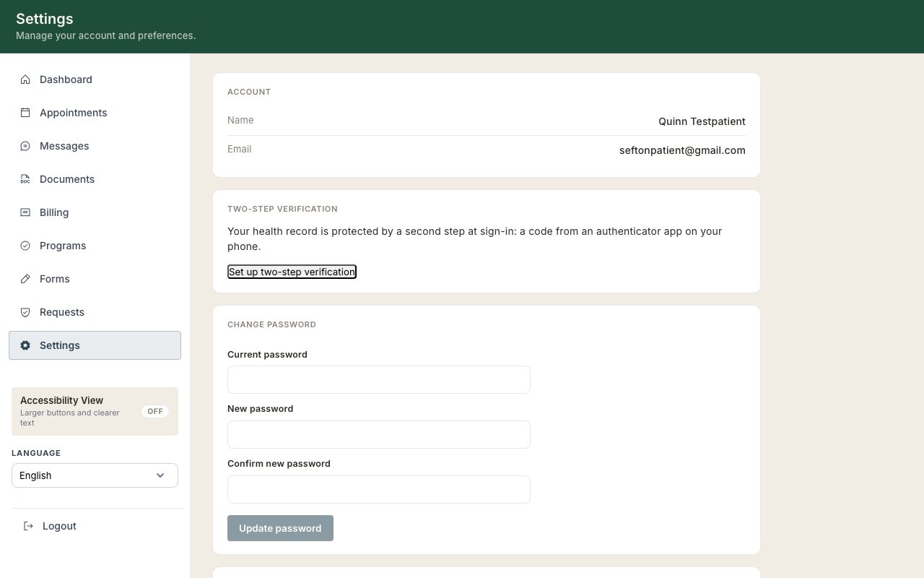Image resolution: width=924 pixels, height=578 pixels.
Task: Toggle Accessibility View switch
Action: tap(155, 411)
